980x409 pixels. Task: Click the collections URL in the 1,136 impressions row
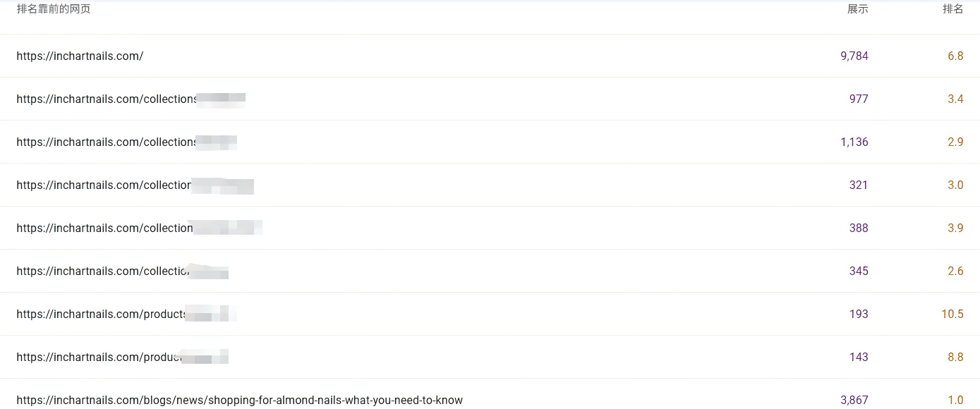click(107, 142)
